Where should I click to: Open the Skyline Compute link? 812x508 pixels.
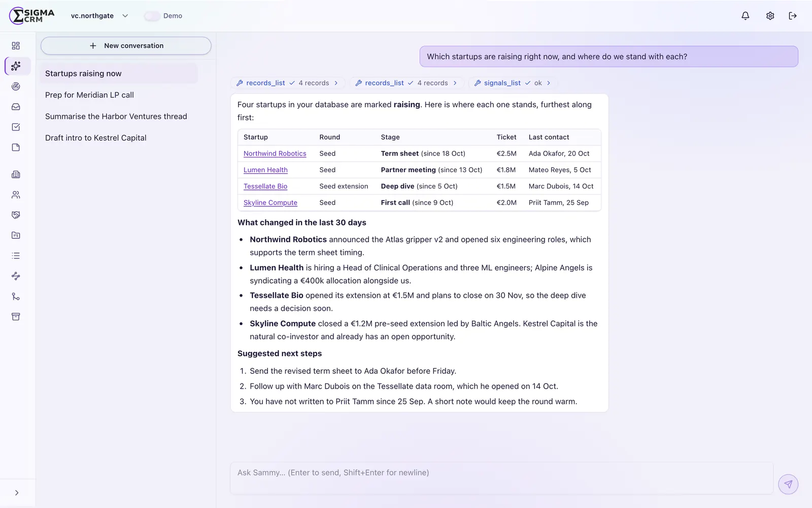click(x=270, y=202)
